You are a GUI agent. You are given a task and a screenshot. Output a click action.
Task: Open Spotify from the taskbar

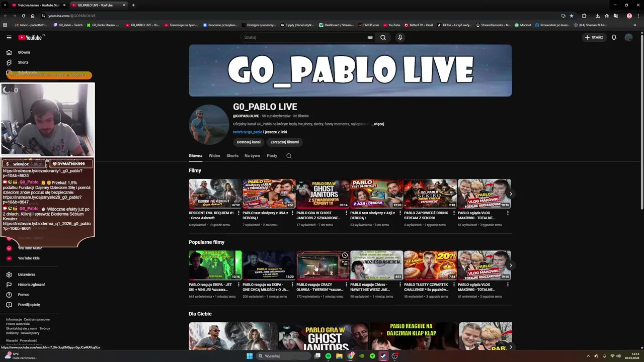click(328, 356)
